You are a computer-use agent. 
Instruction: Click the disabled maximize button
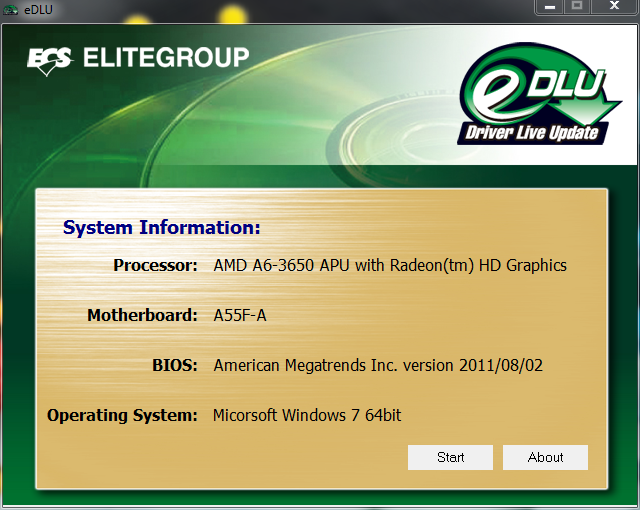[x=577, y=7]
